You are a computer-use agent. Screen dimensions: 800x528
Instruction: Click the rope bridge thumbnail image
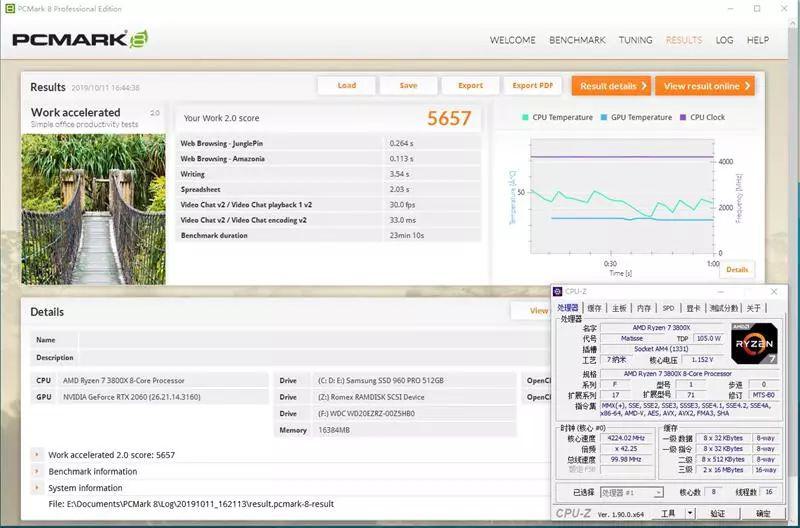pos(93,209)
